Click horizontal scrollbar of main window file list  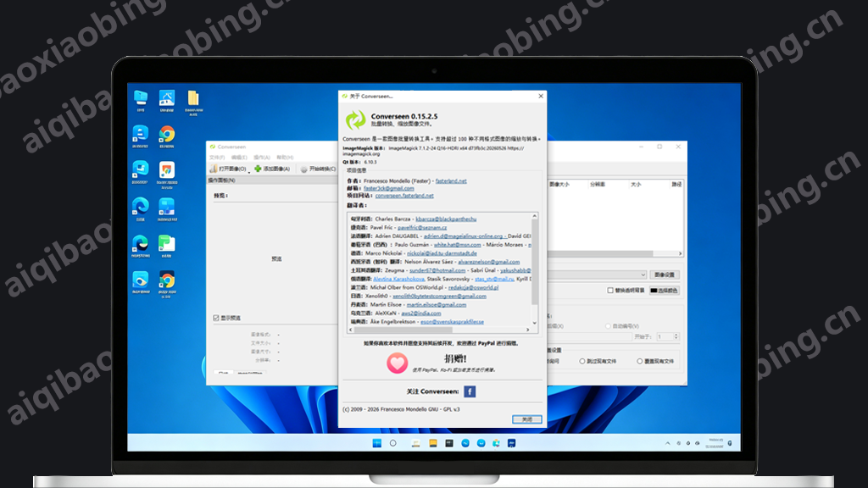pyautogui.click(x=601, y=253)
